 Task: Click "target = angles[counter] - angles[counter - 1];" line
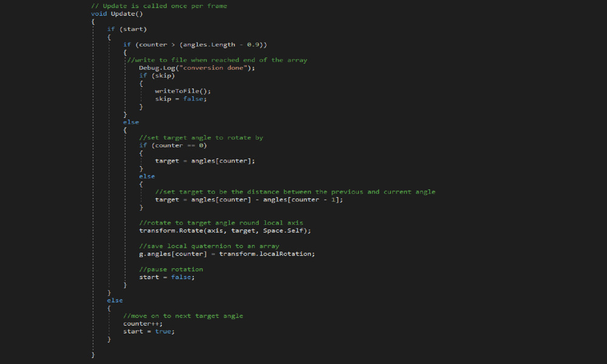pos(249,200)
